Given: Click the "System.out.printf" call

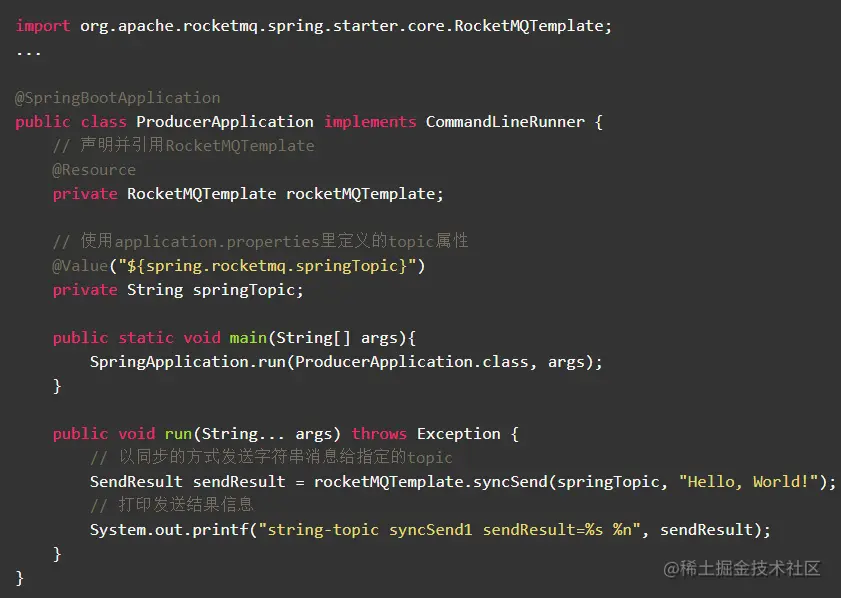Looking at the screenshot, I should point(169,530).
